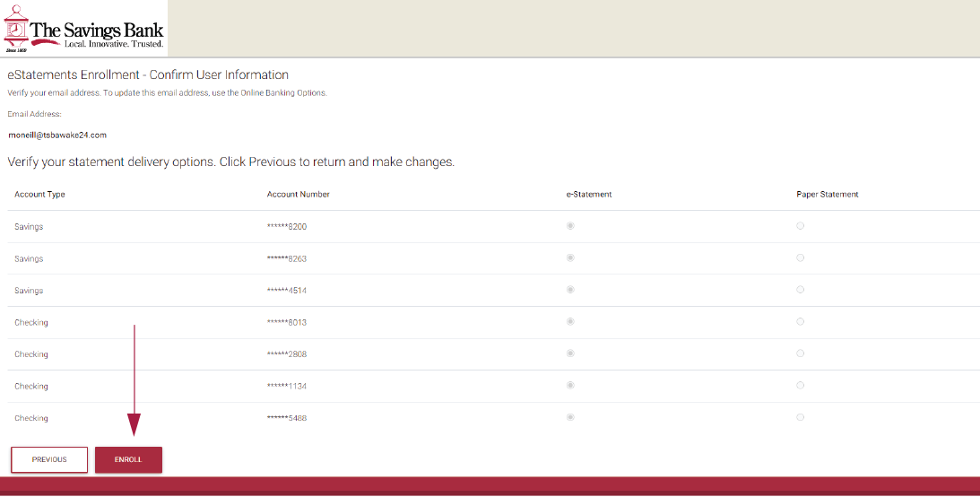Select e-Statement for Savings account ending 8263
Viewport: 980px width, 497px height.
[x=570, y=257]
